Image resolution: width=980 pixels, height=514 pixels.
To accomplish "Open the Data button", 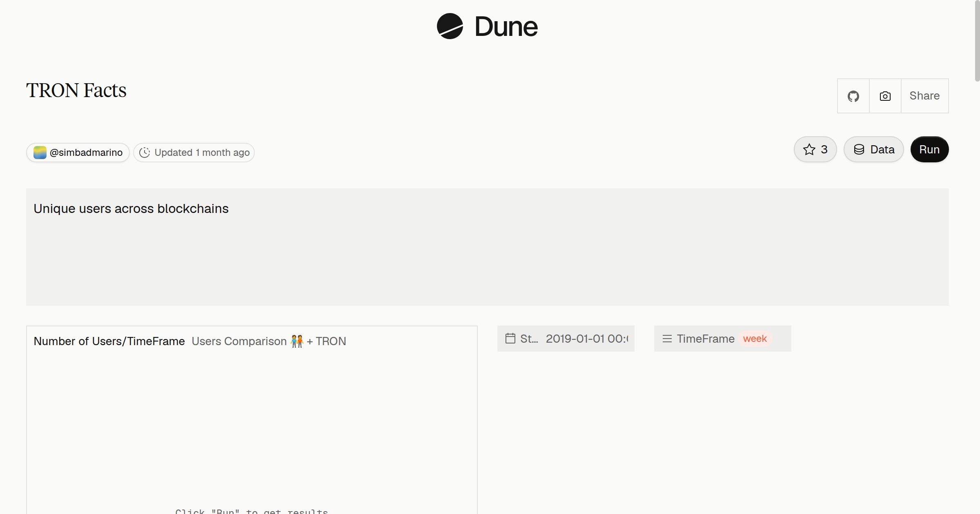I will [873, 149].
